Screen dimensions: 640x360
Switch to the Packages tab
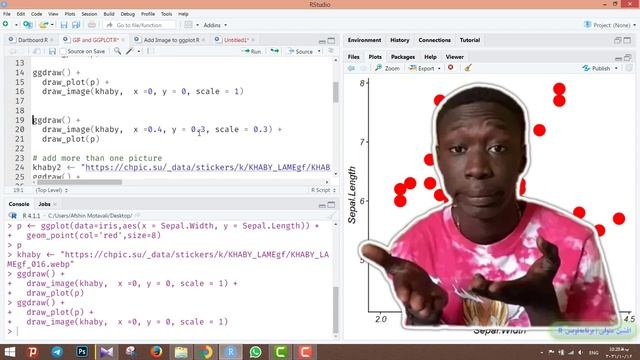tap(402, 57)
